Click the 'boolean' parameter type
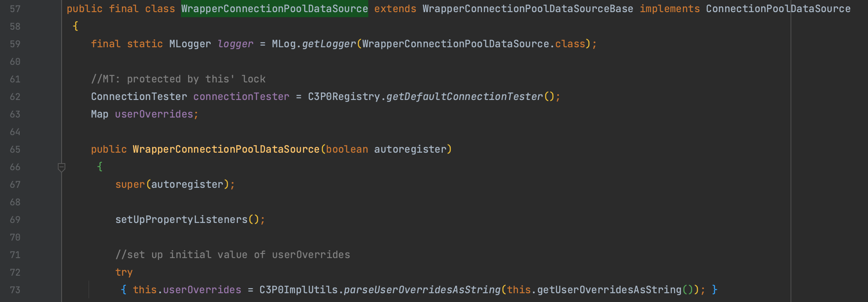 (347, 149)
